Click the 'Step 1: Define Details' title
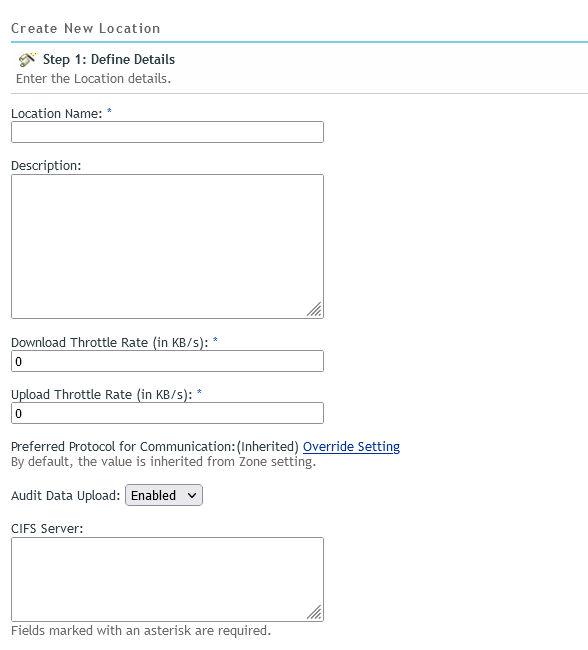The width and height of the screenshot is (588, 650). click(x=109, y=60)
